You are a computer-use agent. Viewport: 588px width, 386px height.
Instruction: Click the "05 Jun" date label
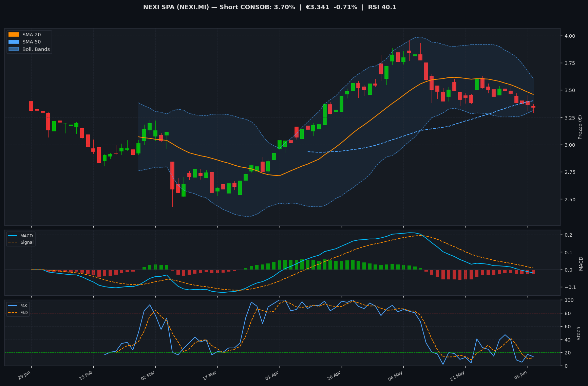tap(520, 375)
